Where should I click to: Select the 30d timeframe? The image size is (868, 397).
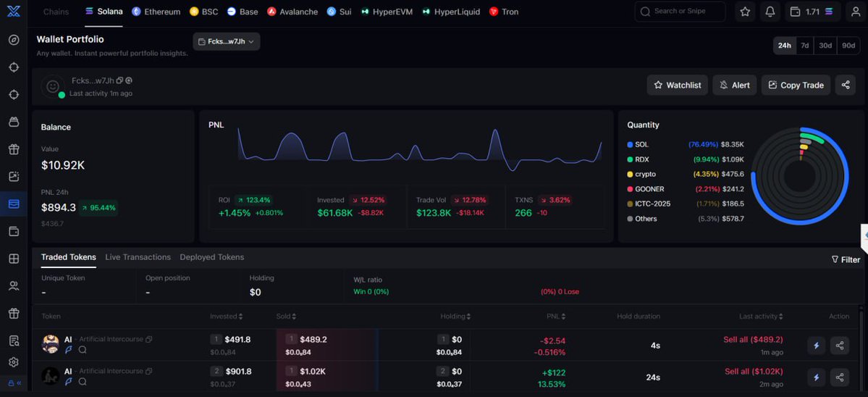point(825,46)
